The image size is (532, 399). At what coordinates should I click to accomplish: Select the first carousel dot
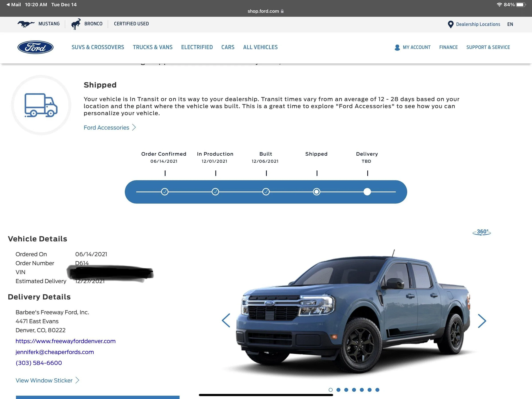pos(331,390)
